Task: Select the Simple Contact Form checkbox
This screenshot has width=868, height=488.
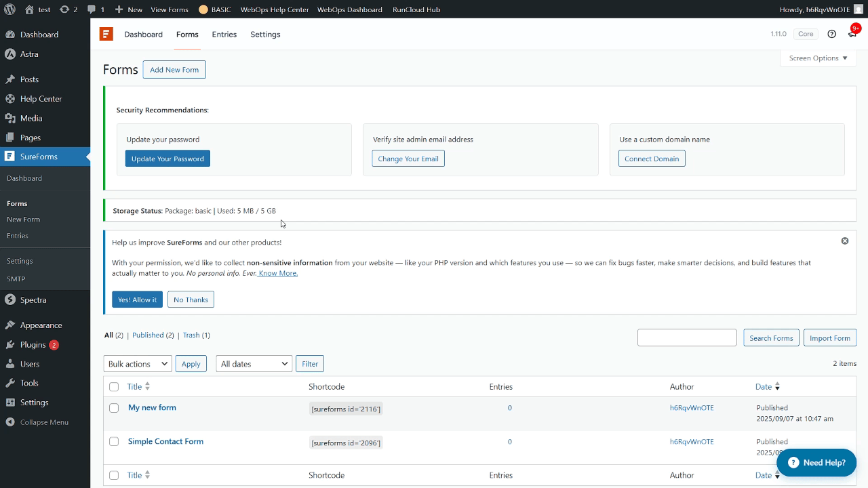Action: 114,442
